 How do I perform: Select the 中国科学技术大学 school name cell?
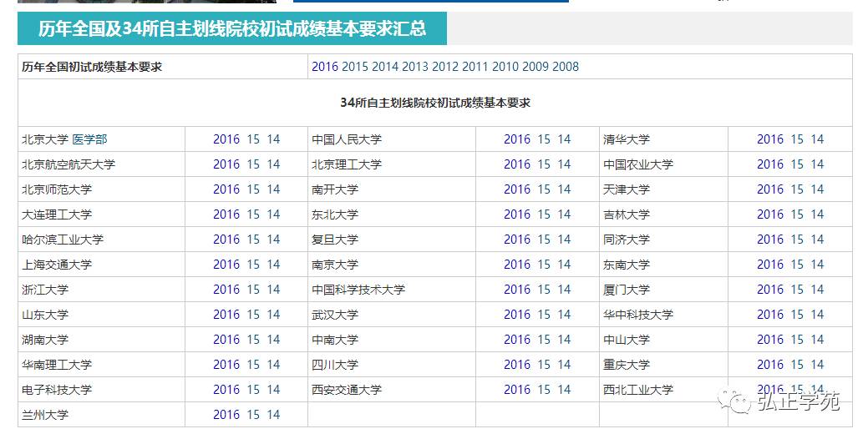click(391, 289)
